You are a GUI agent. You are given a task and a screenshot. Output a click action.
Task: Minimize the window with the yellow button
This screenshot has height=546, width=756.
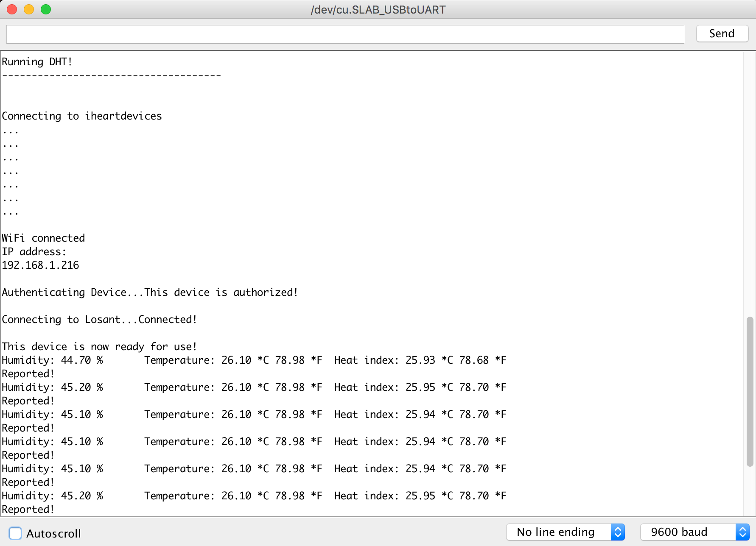tap(29, 9)
